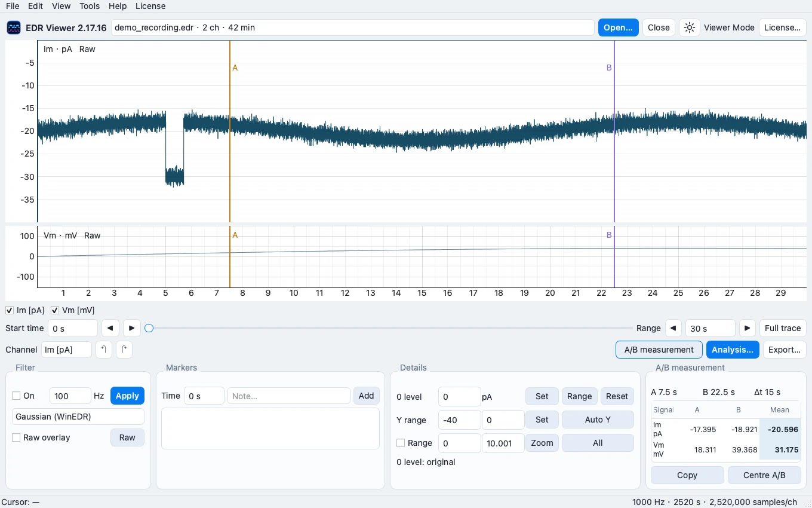Increase range with right arrow
Image resolution: width=812 pixels, height=508 pixels.
point(748,328)
